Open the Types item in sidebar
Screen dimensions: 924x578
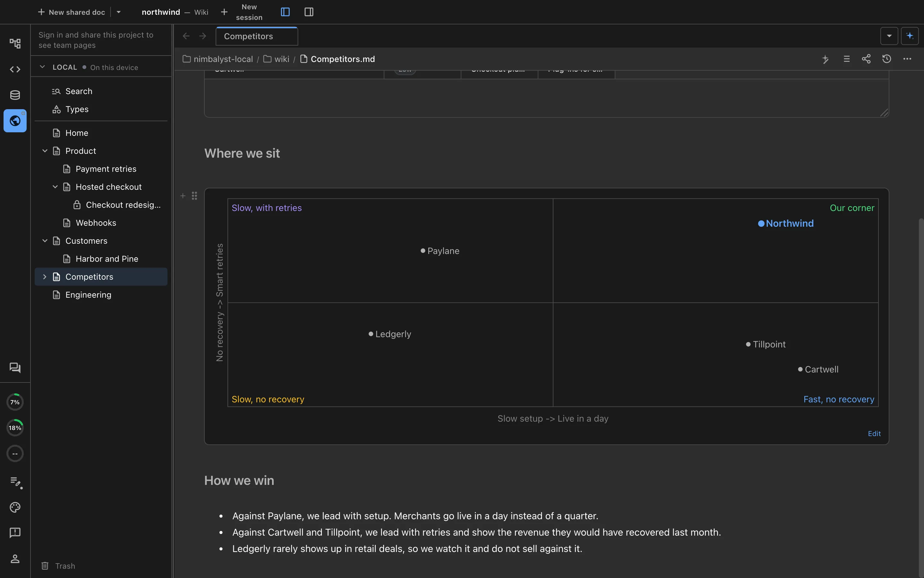[101, 109]
